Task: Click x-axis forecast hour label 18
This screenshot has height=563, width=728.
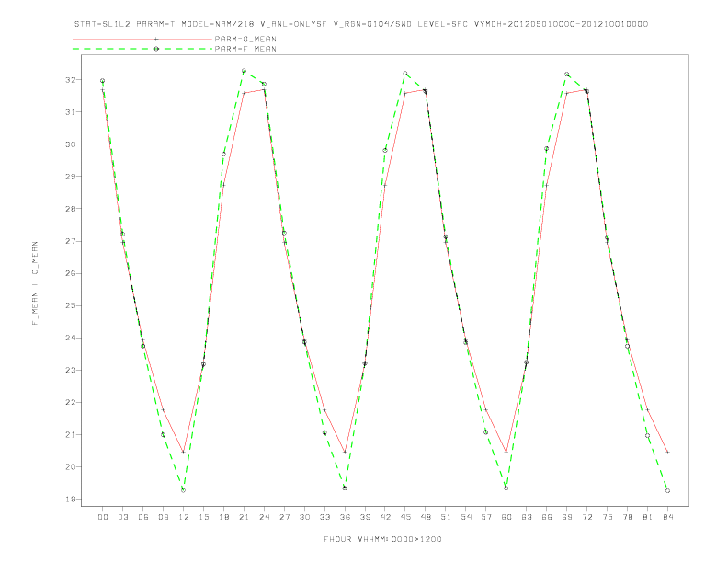Action: (223, 517)
